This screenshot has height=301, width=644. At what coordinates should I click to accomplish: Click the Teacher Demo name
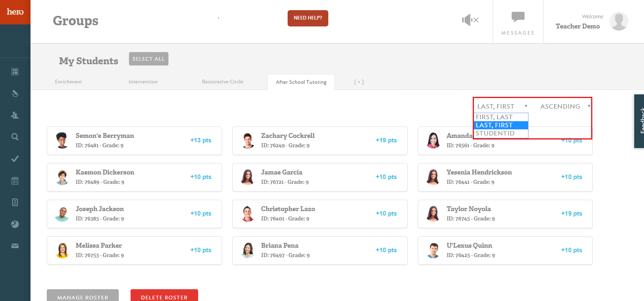578,26
